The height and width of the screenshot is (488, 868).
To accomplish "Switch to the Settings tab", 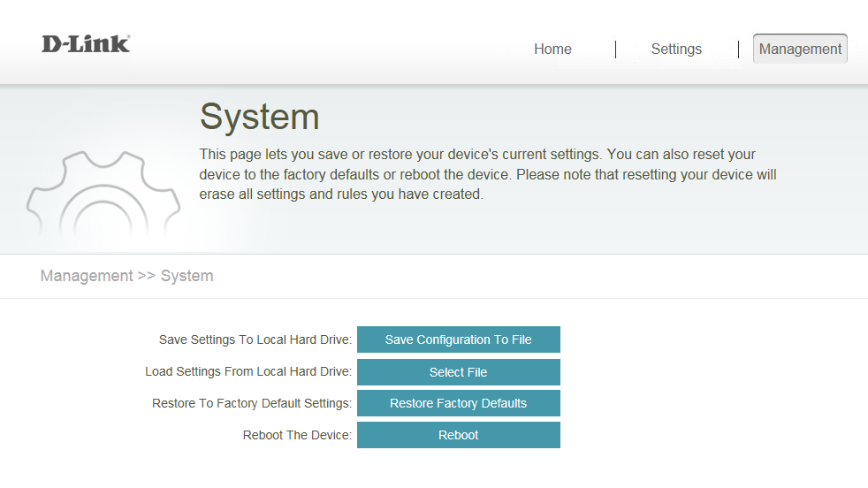I will coord(676,50).
